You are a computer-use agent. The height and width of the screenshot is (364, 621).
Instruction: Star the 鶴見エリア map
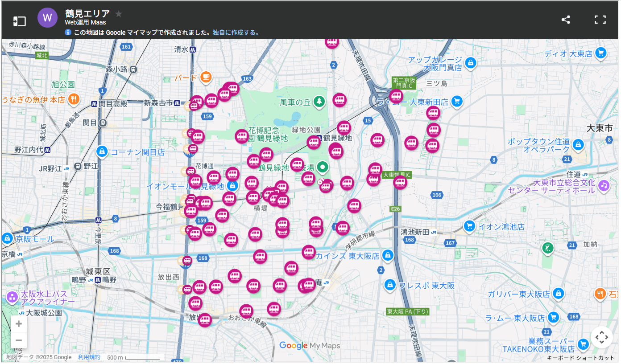click(119, 14)
